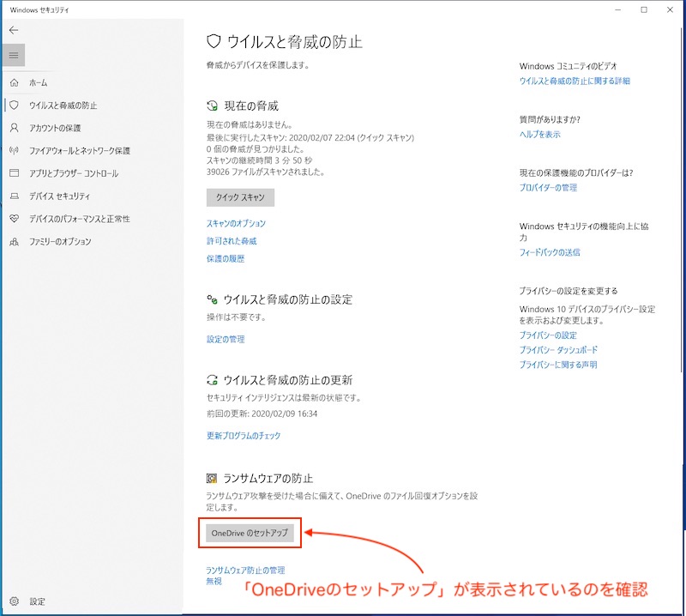Click the firewall network signal icon
Screen dimensions: 686x616
tap(15, 151)
